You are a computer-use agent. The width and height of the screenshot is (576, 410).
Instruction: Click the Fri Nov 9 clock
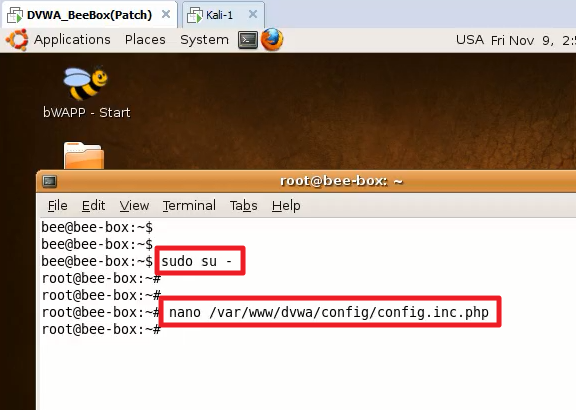click(533, 40)
